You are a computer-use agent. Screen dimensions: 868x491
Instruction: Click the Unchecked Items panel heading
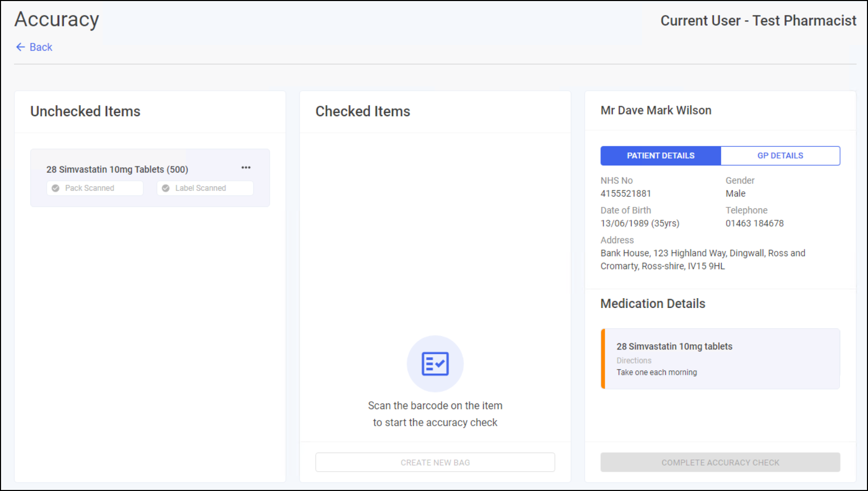click(86, 111)
